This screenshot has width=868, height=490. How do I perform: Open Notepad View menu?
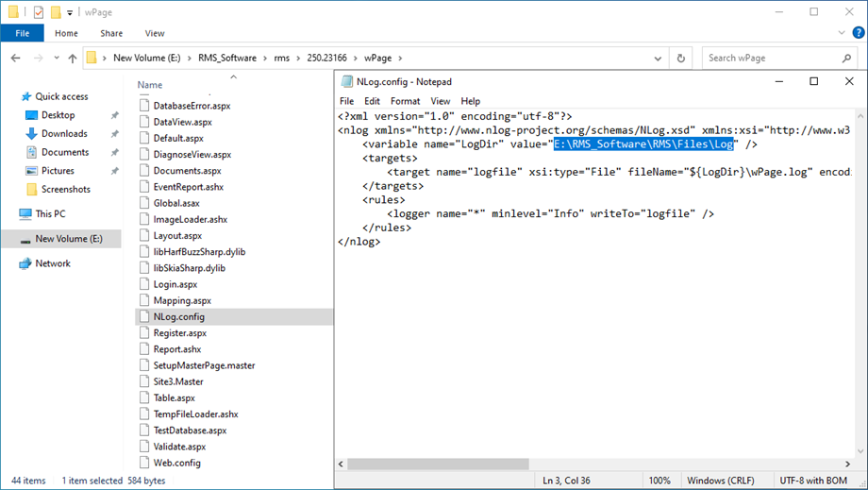click(441, 101)
